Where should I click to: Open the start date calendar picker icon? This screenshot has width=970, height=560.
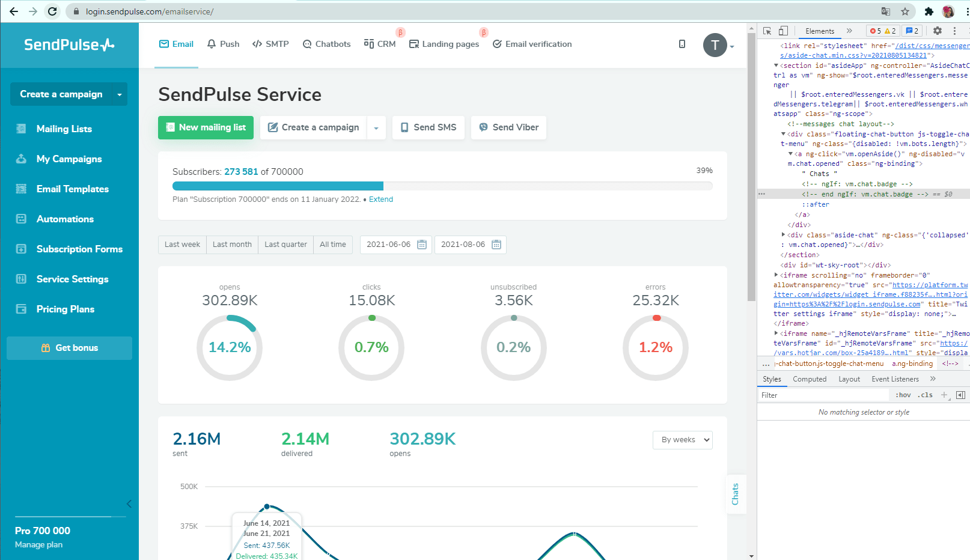pyautogui.click(x=422, y=245)
